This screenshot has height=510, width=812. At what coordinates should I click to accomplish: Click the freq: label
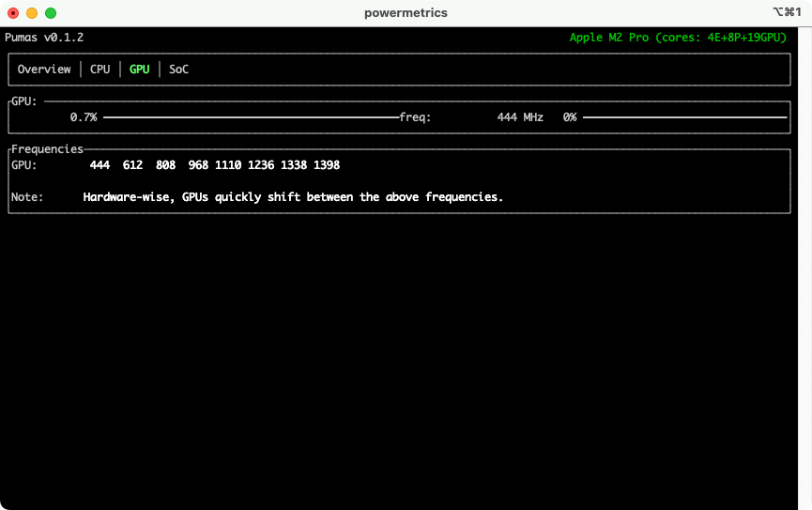click(415, 117)
